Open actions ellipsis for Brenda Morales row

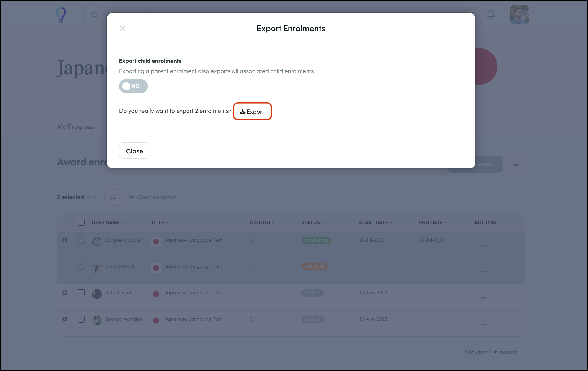[483, 324]
